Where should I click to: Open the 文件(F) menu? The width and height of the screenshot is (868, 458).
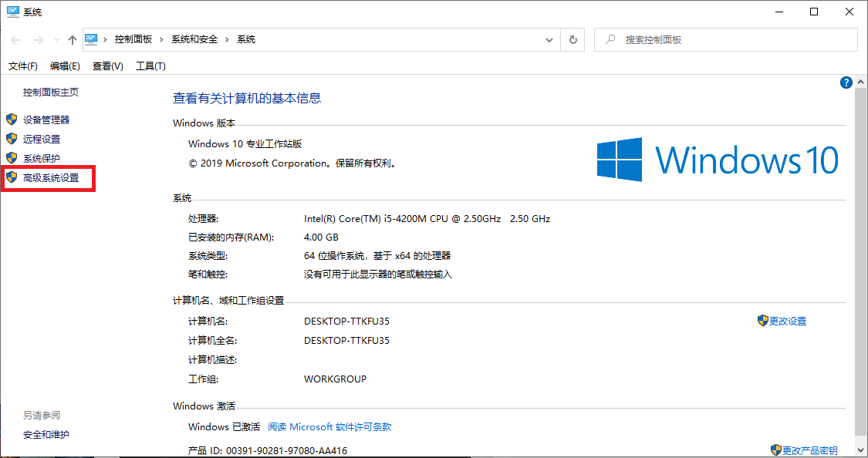click(x=22, y=66)
